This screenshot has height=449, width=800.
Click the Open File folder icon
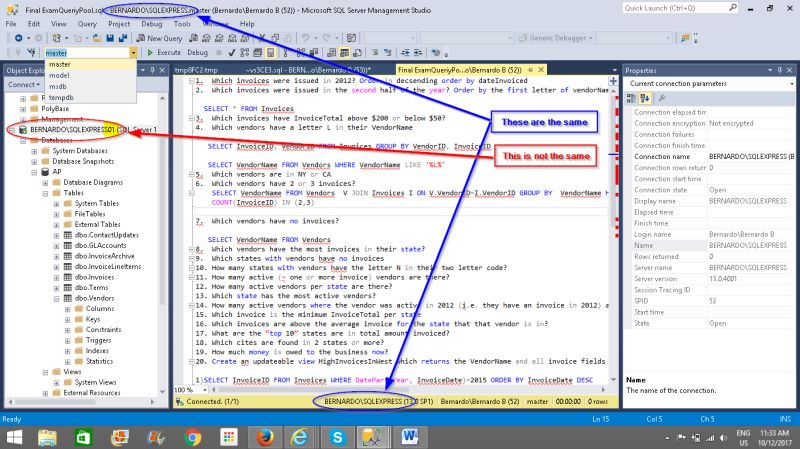(x=96, y=38)
